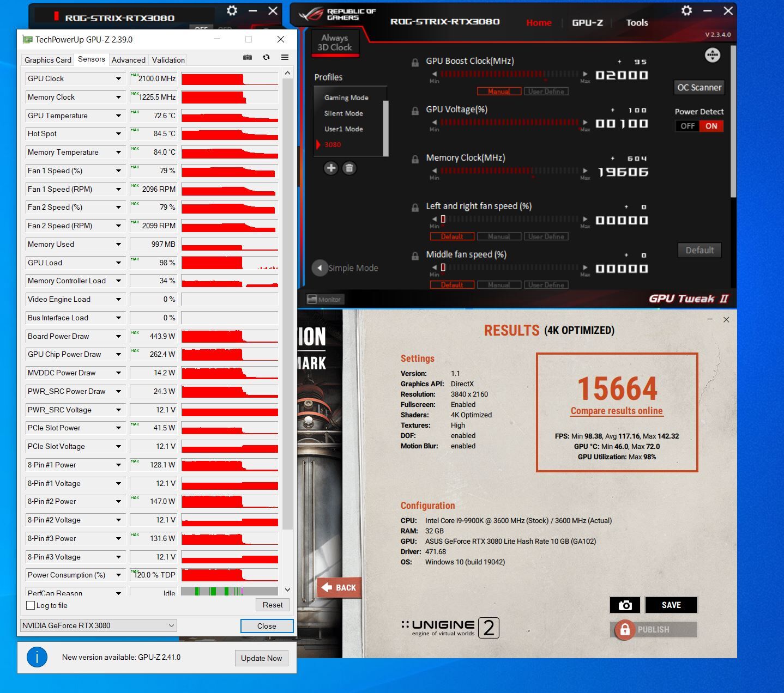The image size is (784, 693).
Task: Open Hot Spot sensor dropdown
Action: [x=118, y=134]
